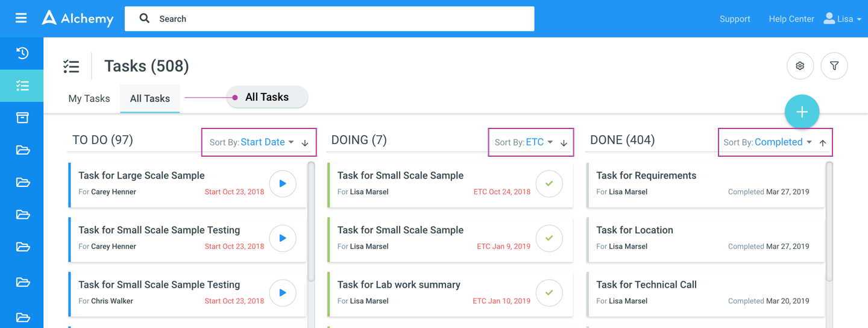The image size is (868, 328).
Task: Open the History clock icon in sidebar
Action: (22, 53)
